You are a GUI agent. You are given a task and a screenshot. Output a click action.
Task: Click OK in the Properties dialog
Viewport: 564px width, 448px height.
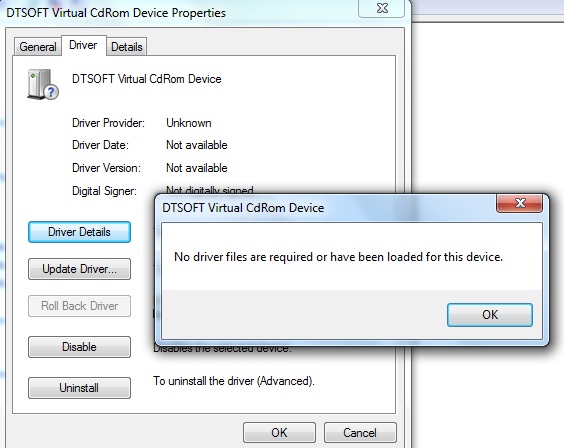pos(279,433)
